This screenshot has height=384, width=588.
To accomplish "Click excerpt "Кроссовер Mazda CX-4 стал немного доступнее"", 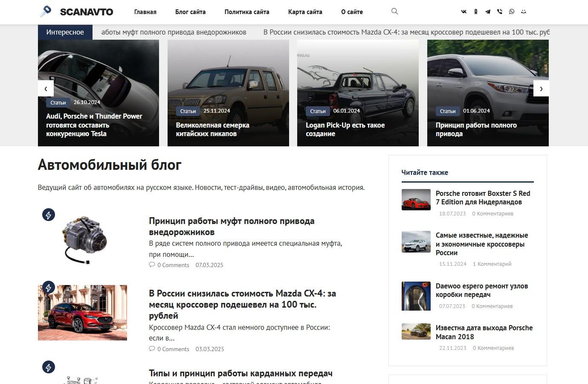I will (240, 333).
